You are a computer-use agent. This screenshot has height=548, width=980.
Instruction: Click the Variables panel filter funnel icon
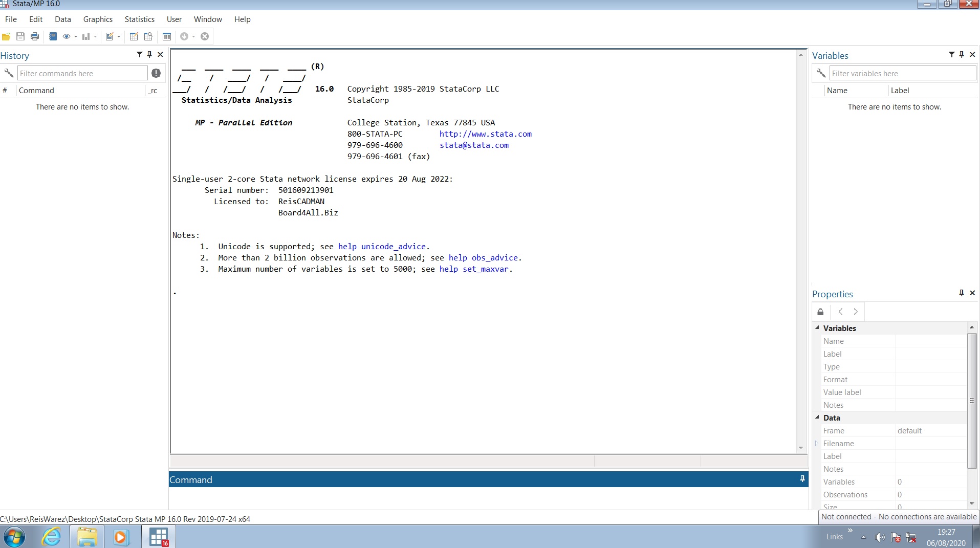click(x=951, y=54)
